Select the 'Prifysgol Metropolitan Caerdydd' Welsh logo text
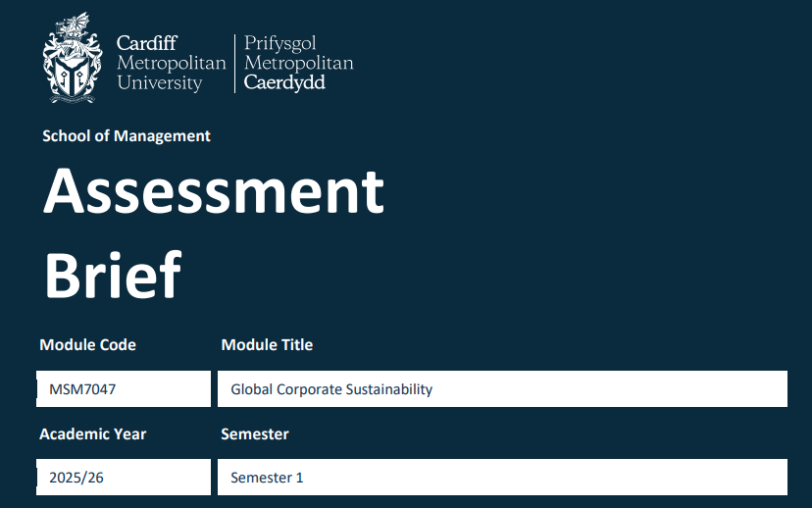This screenshot has width=812, height=508. (x=298, y=63)
